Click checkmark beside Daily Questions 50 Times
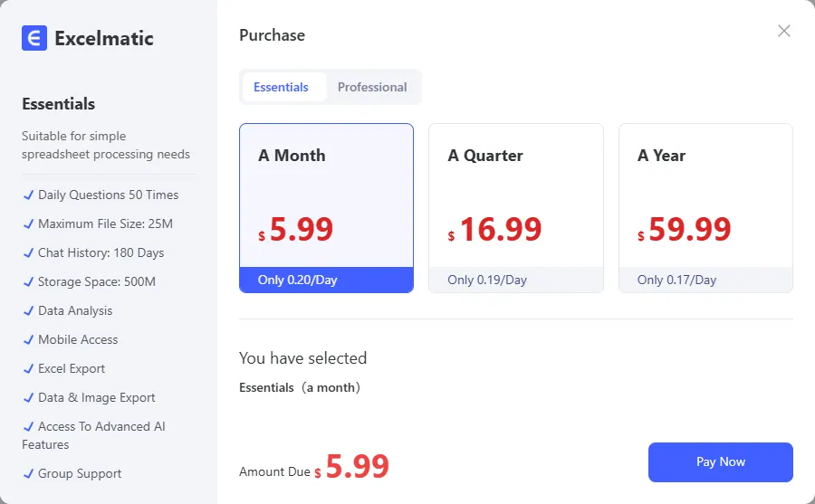This screenshot has height=504, width=815. click(x=28, y=195)
